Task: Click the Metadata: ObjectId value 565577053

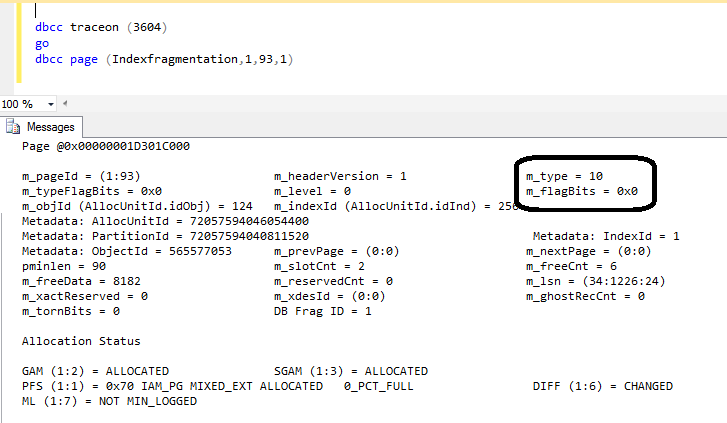Action: coord(200,251)
